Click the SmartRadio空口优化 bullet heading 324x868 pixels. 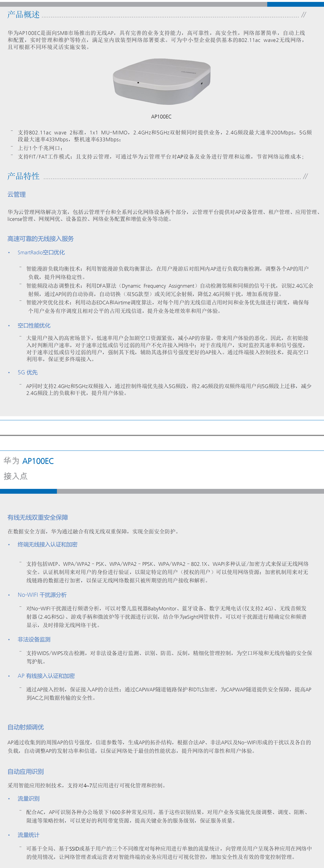click(x=41, y=252)
